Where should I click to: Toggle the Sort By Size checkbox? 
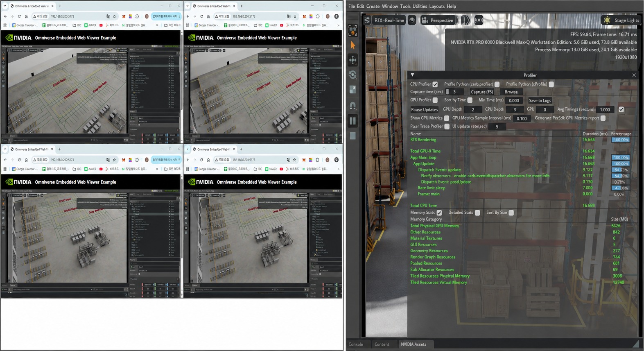[511, 213]
